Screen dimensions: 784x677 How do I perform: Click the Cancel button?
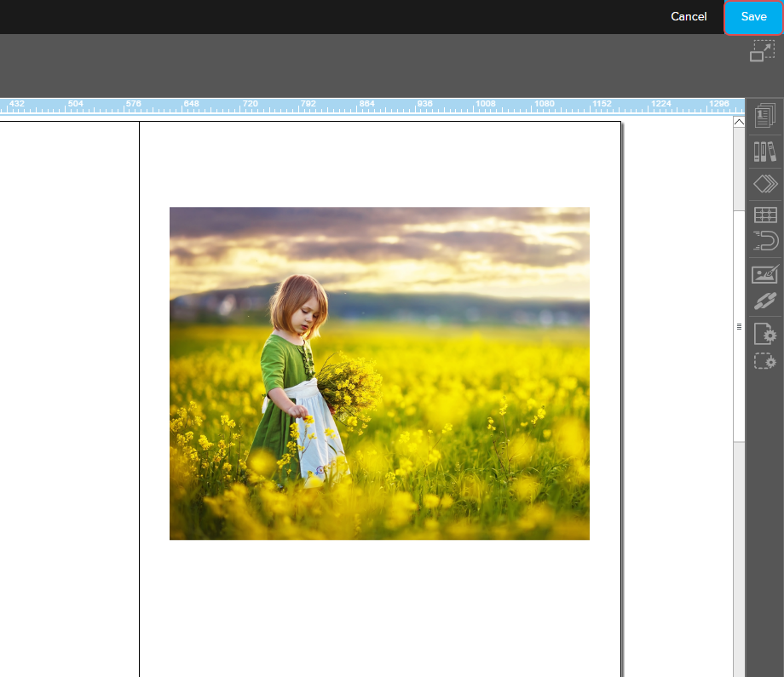point(689,17)
